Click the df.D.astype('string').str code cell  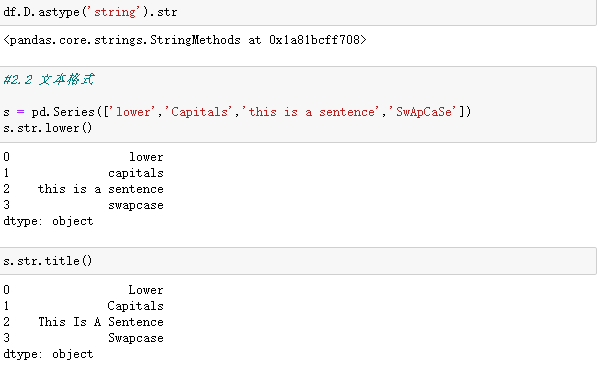[298, 13]
